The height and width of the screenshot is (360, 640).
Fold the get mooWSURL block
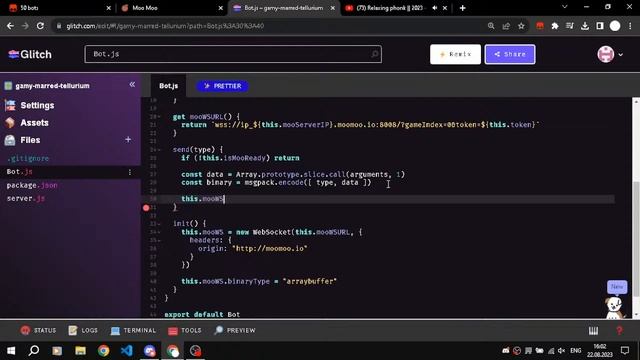(x=159, y=117)
